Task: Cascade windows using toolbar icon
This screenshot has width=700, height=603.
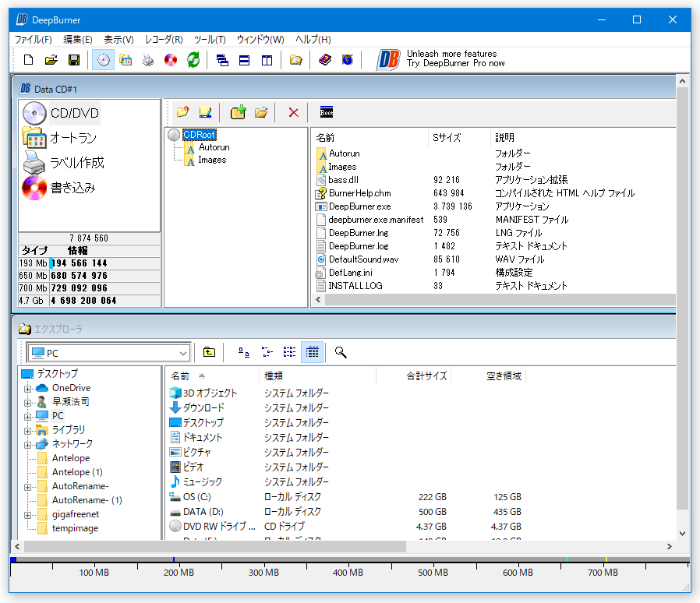Action: [222, 60]
